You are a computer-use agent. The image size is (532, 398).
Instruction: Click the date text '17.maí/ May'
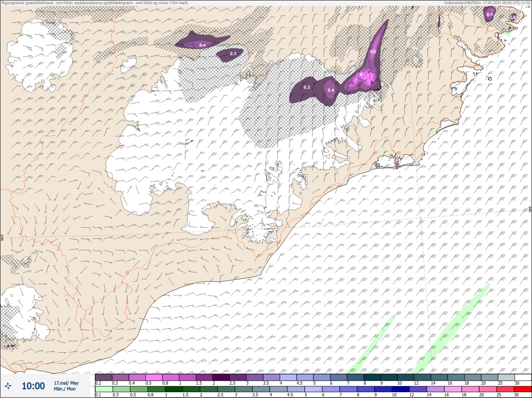(x=66, y=383)
